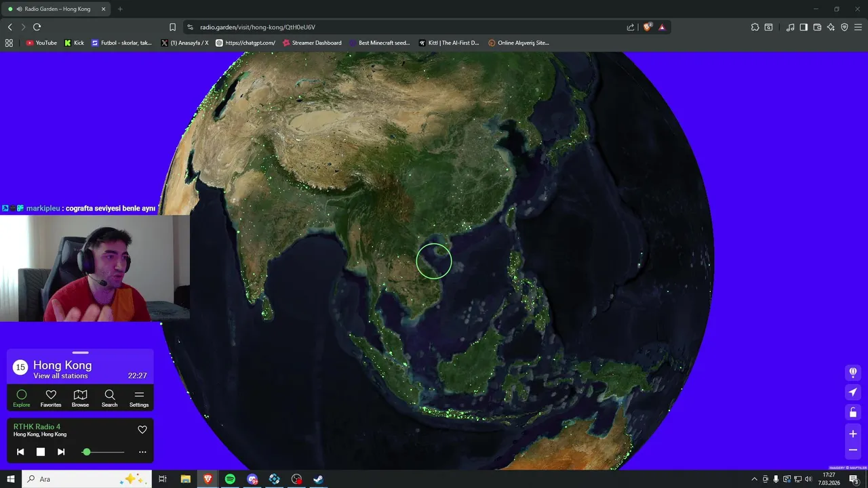This screenshot has height=488, width=868.
Task: Open the apps grid in bookmarks bar
Action: (9, 43)
